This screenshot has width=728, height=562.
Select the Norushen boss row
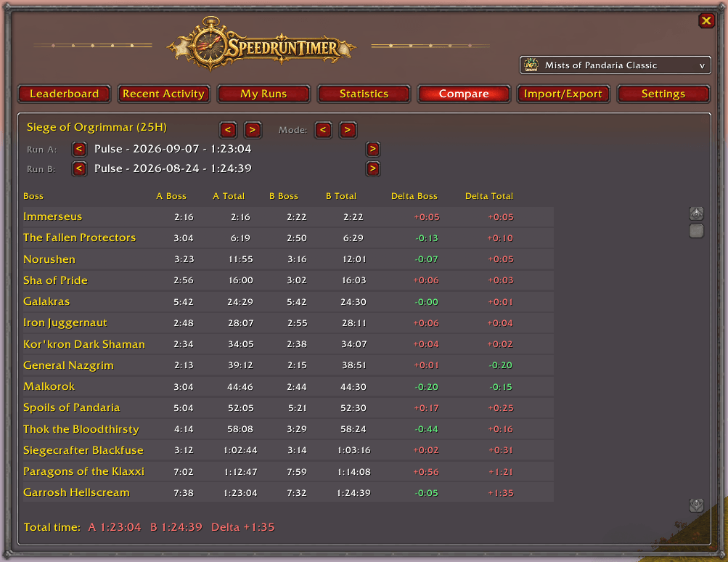click(x=288, y=259)
